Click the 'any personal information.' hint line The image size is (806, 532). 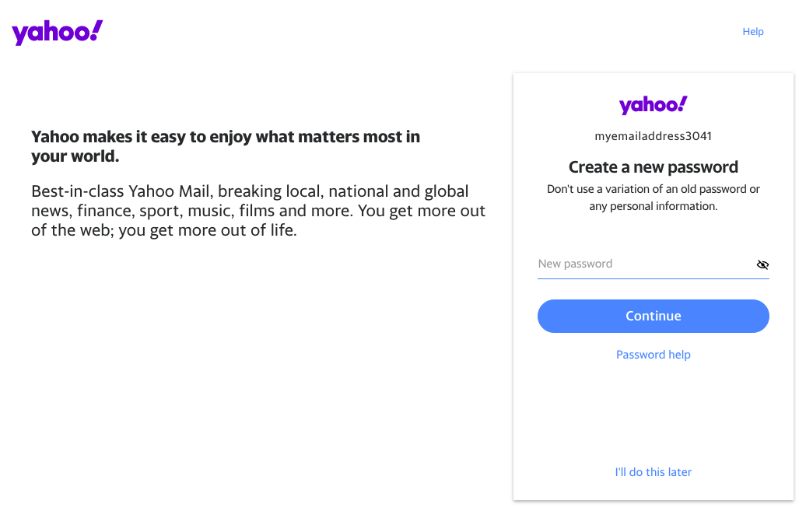coord(653,206)
